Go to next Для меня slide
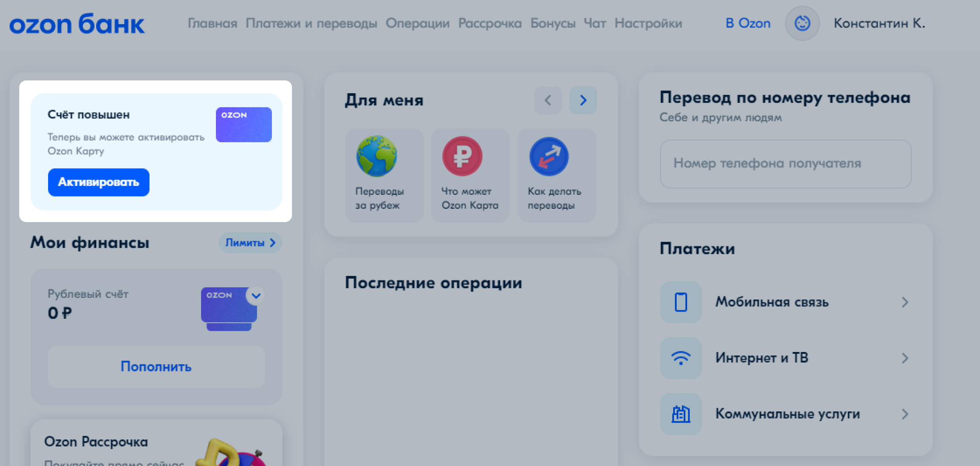The image size is (980, 466). [583, 100]
